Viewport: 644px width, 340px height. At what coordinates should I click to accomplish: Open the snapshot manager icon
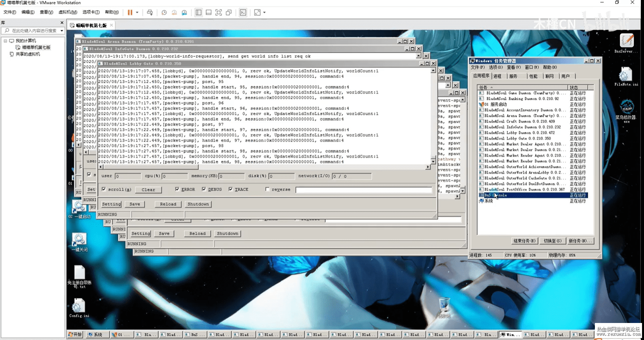point(184,12)
